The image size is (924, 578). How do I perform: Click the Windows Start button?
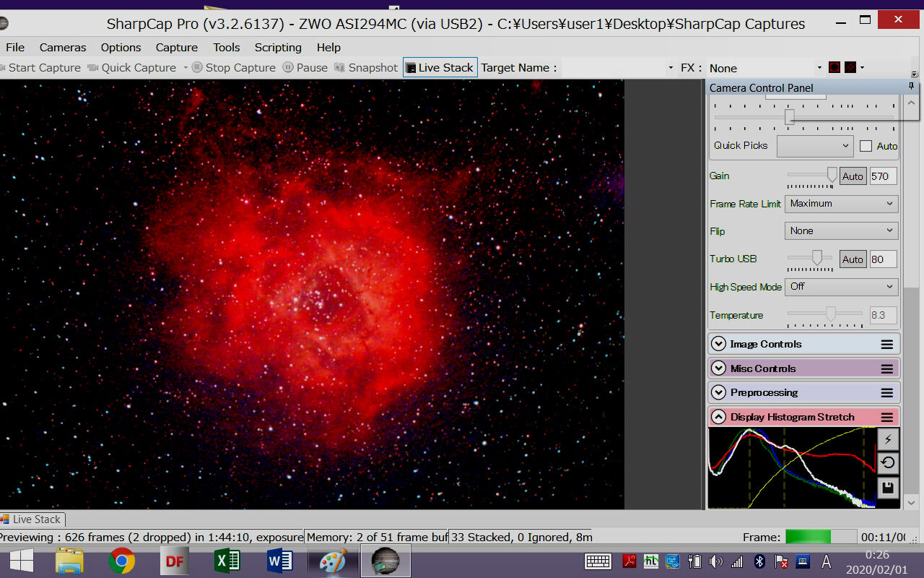tap(21, 561)
